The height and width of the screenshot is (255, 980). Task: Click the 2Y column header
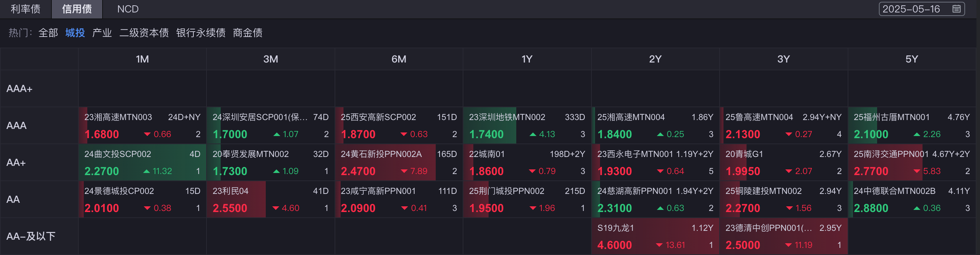(655, 59)
